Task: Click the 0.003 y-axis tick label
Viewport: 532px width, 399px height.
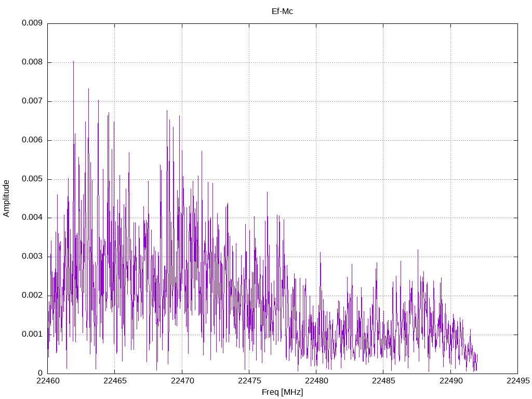Action: [x=32, y=257]
